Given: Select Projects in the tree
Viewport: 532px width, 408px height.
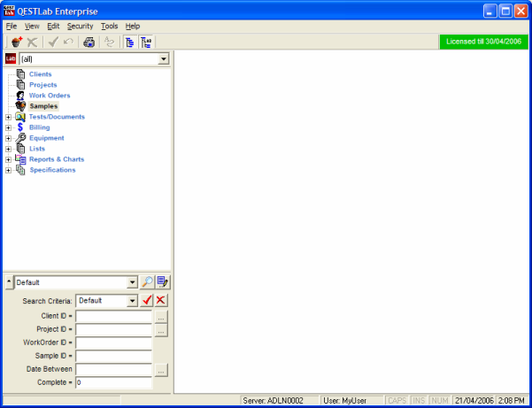Looking at the screenshot, I should point(43,85).
